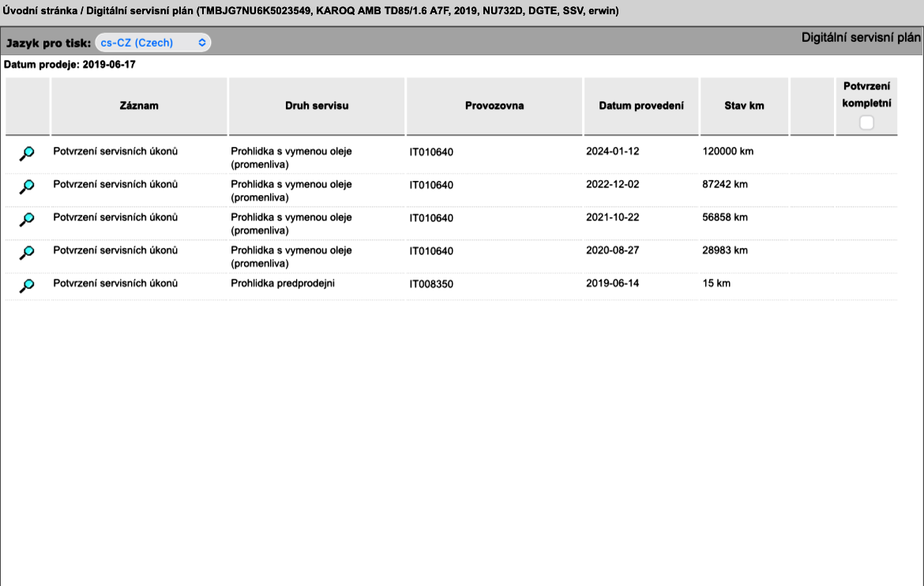This screenshot has width=924, height=586.
Task: Click the Digitální servisní plán title on right
Action: click(x=860, y=38)
